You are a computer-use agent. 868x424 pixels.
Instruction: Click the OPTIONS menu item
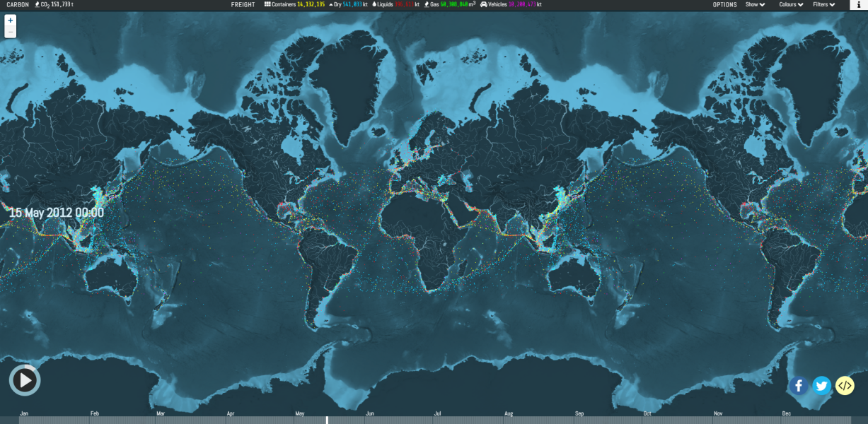click(724, 4)
